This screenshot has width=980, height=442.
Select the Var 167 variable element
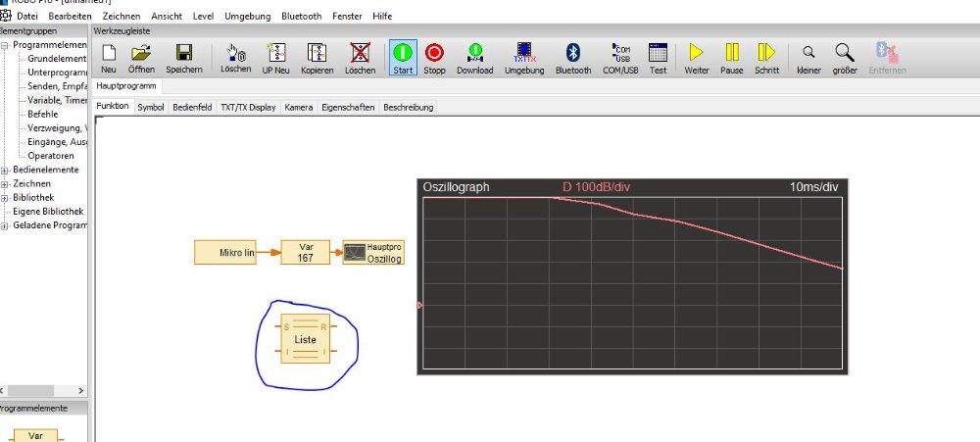click(305, 253)
